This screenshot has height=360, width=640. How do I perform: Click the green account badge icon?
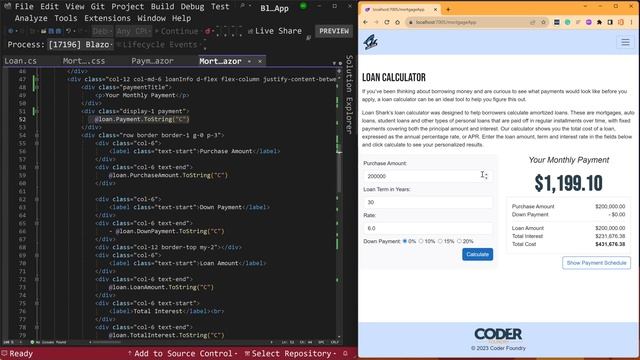pos(303,6)
